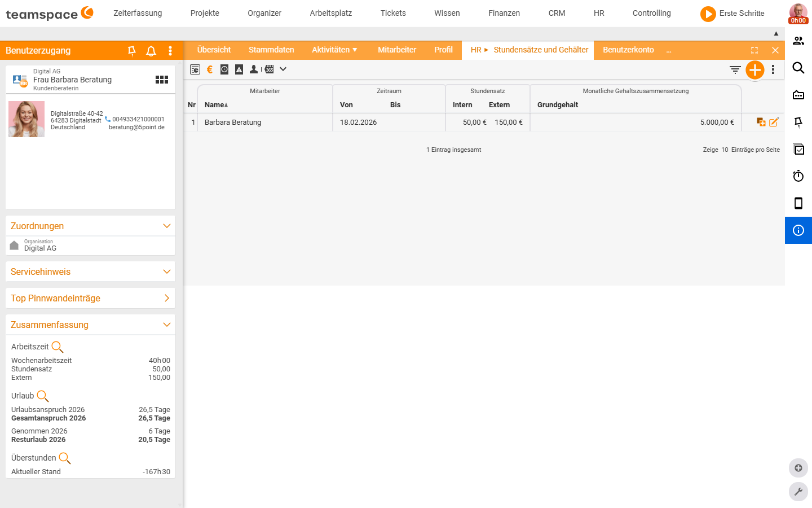812x508 pixels.
Task: Open the Organizer menu
Action: click(x=264, y=13)
